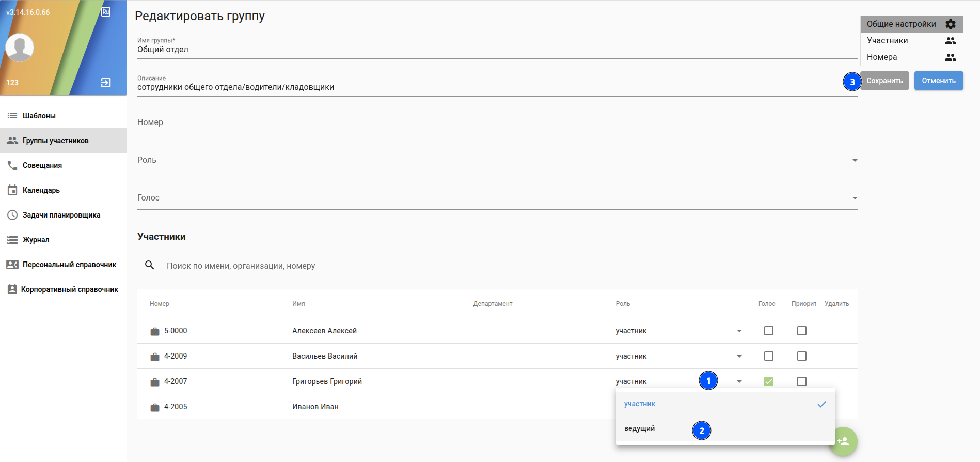Open Совещания in the sidebar
This screenshot has height=462, width=980.
pos(42,165)
